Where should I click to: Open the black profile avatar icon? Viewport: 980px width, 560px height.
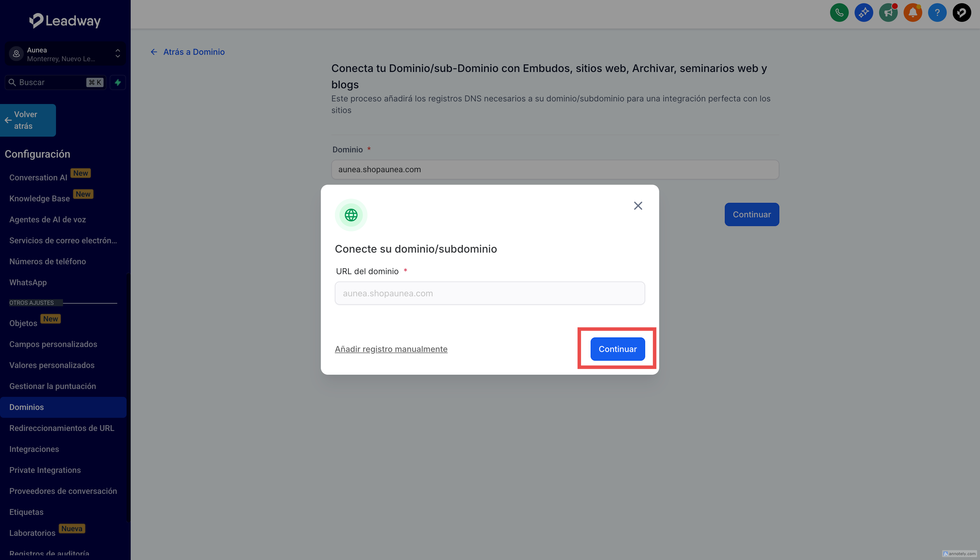962,13
